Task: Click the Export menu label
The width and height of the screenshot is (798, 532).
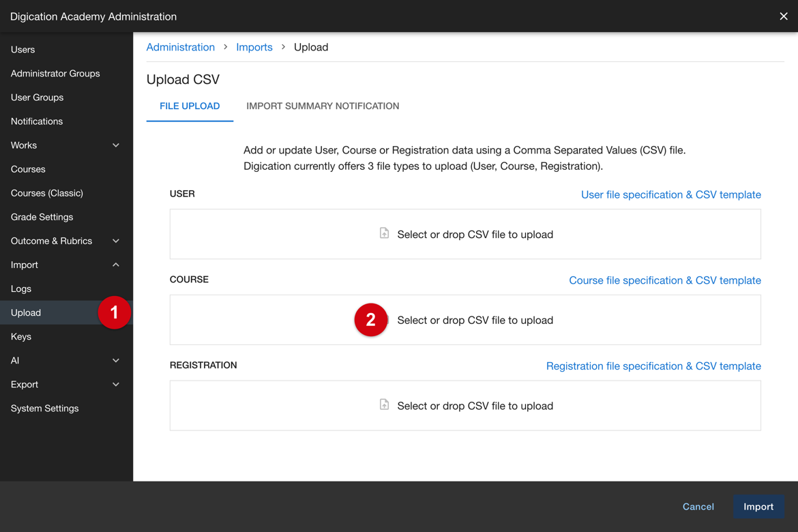Action: [25, 385]
